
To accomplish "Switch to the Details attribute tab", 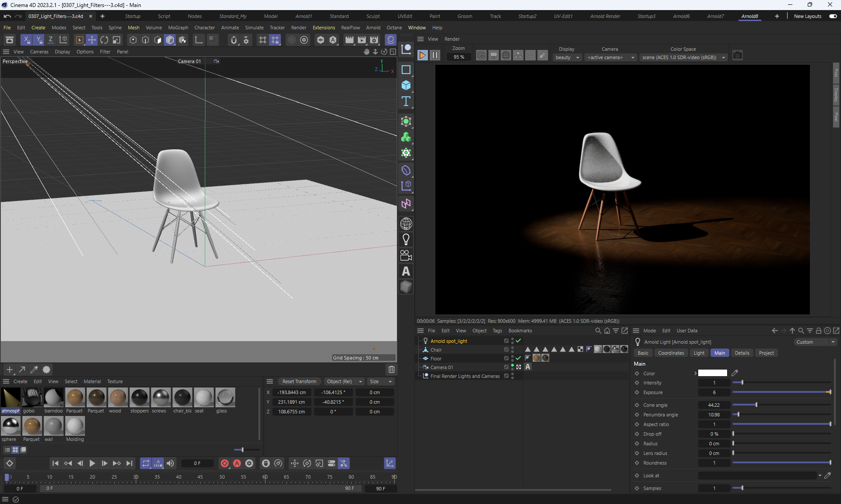I will [x=742, y=353].
